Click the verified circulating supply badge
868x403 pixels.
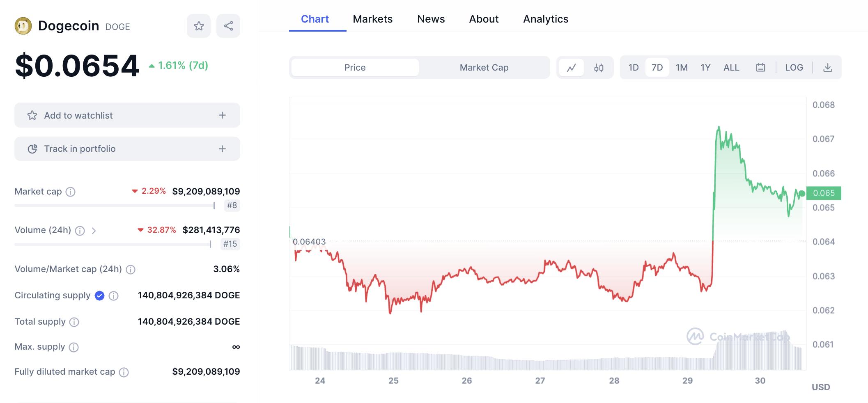coord(99,295)
